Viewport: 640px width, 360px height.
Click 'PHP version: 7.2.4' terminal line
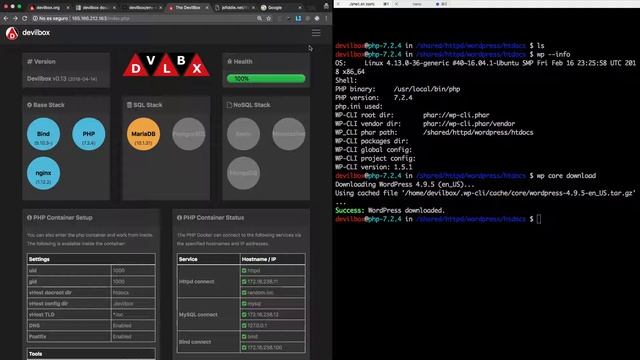373,98
